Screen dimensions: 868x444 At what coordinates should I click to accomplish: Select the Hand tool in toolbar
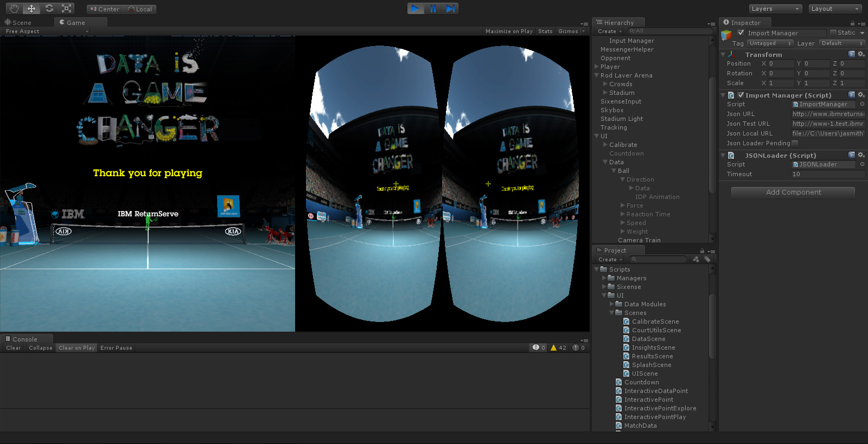pyautogui.click(x=14, y=9)
